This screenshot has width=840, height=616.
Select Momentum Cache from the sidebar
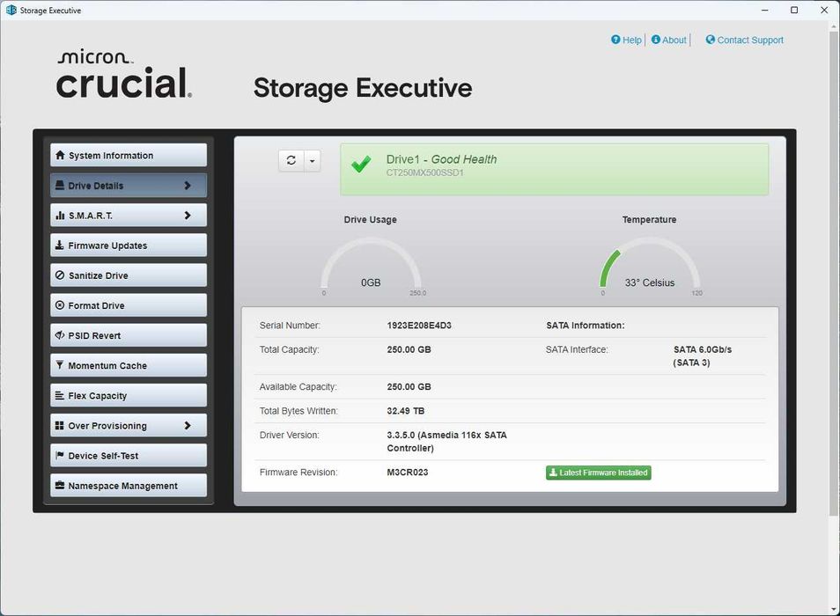129,365
